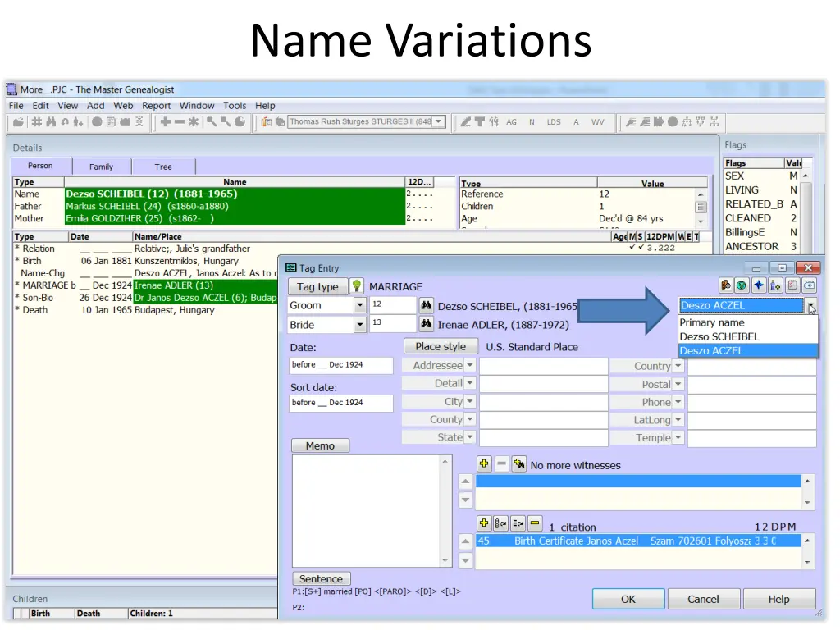Image resolution: width=840 pixels, height=630 pixels.
Task: Click the pencil edit icon in right toolbar
Action: [x=466, y=122]
